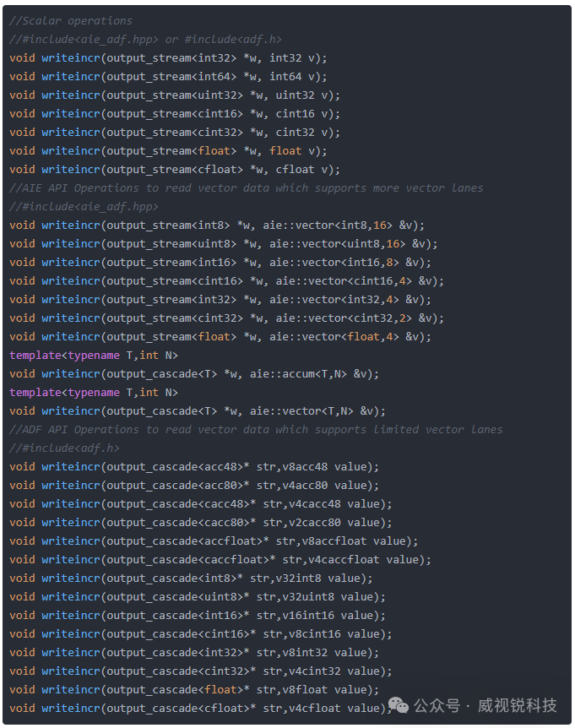
Task: Select the output_stream<uint32> scalar line
Action: (175, 95)
